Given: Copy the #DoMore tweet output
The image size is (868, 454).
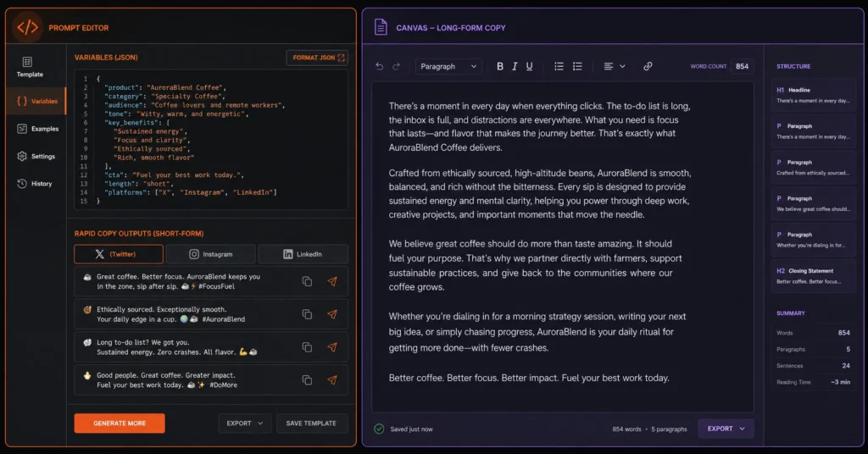Looking at the screenshot, I should [307, 380].
